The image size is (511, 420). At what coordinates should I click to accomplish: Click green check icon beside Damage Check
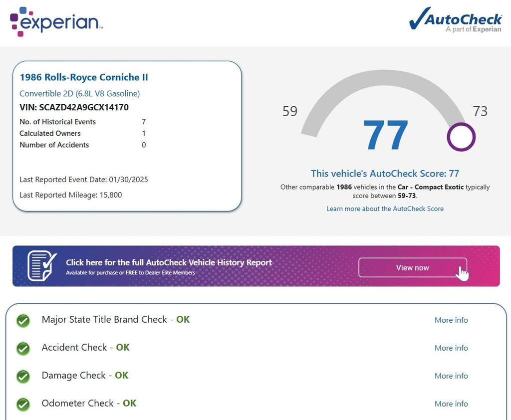click(x=23, y=376)
